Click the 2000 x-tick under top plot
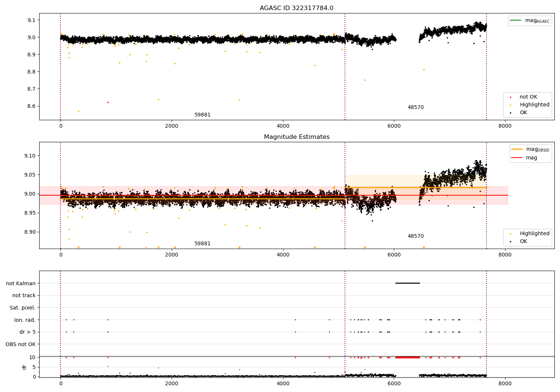Image resolution: width=560 pixels, height=392 pixels. tap(172, 126)
